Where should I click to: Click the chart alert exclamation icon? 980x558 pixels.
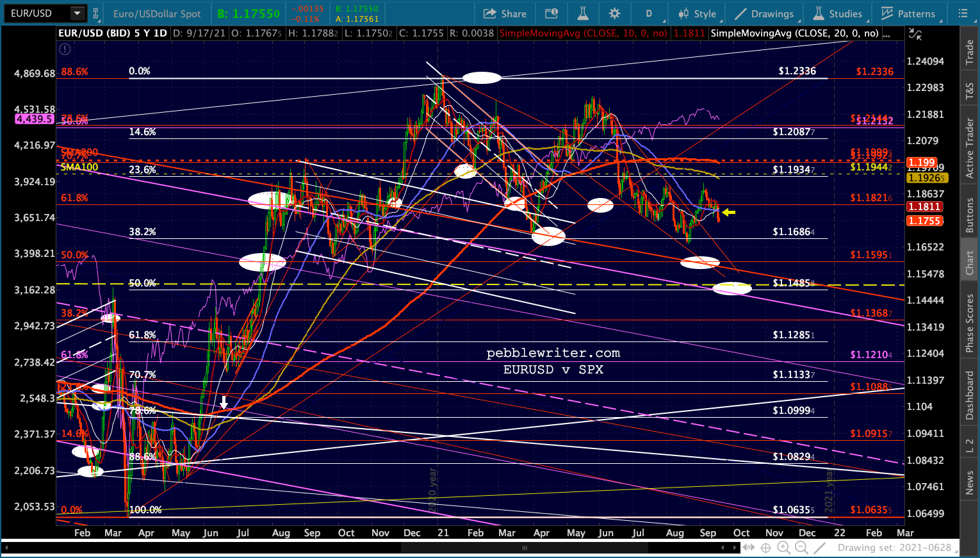pos(65,49)
